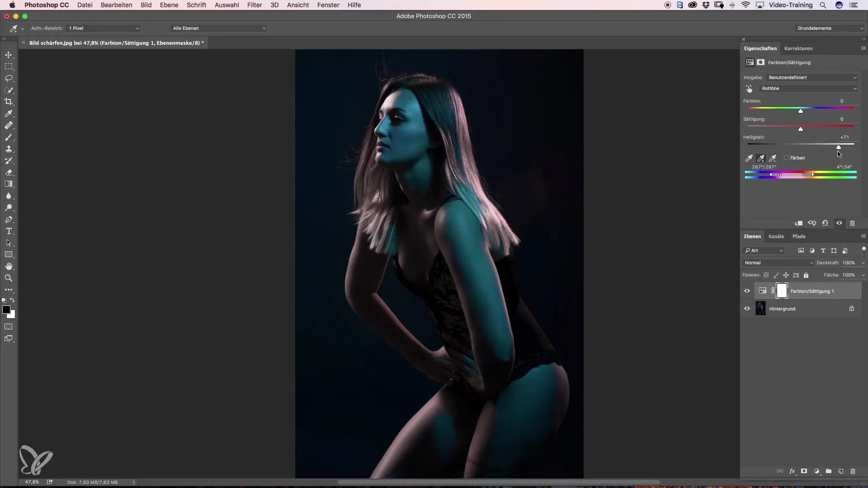Image resolution: width=868 pixels, height=488 pixels.
Task: Toggle lock image pixels
Action: click(776, 275)
